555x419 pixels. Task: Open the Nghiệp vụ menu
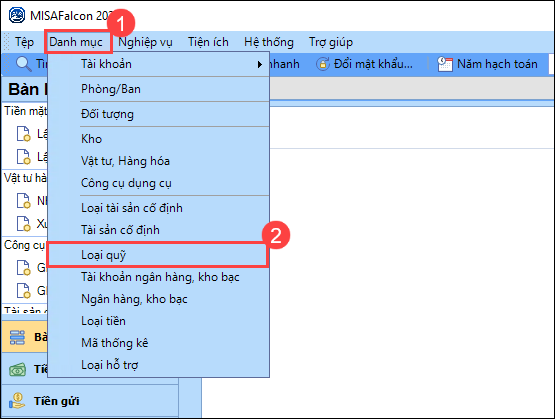[145, 42]
